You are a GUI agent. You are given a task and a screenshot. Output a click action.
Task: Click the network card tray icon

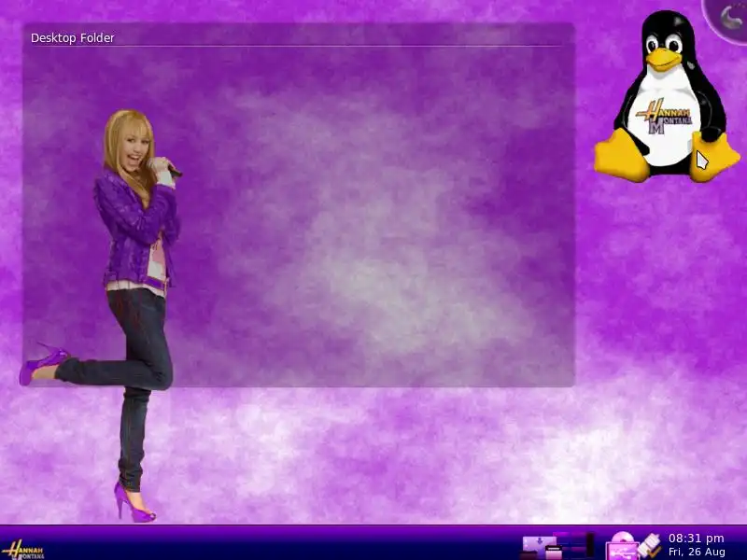point(650,546)
